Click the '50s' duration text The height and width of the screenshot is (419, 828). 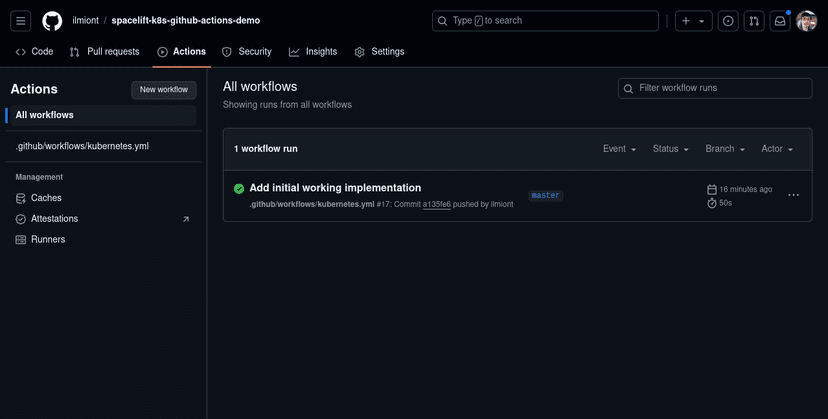coord(726,203)
